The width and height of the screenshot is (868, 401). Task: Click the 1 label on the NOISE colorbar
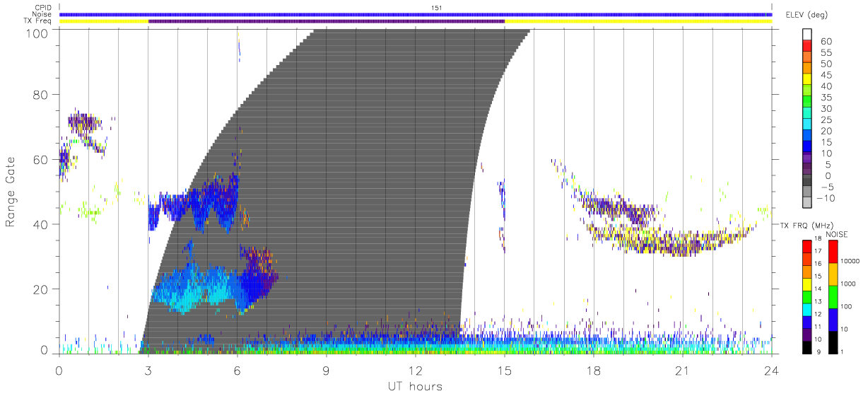coord(843,351)
